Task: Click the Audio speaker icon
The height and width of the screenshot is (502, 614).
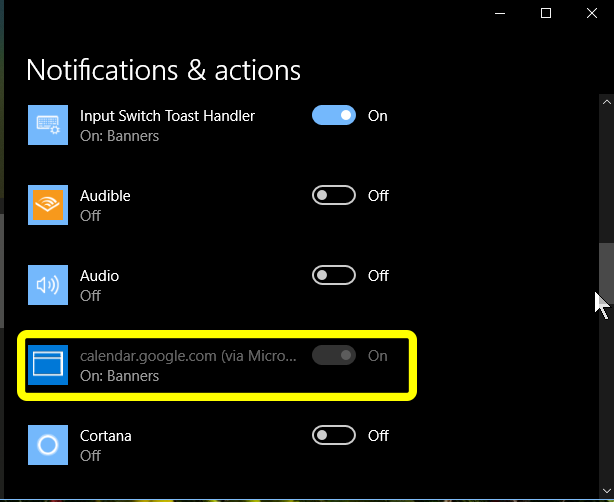Action: click(x=48, y=285)
